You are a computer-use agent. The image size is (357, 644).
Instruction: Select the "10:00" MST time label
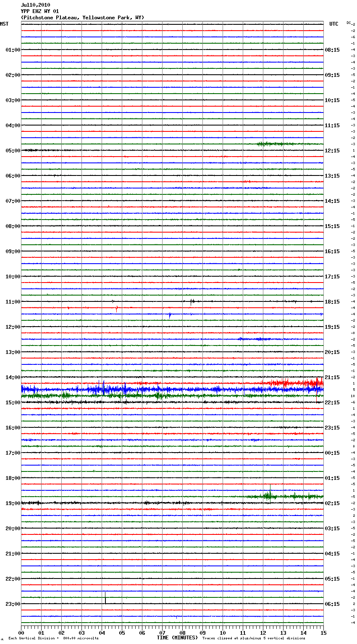(x=13, y=277)
